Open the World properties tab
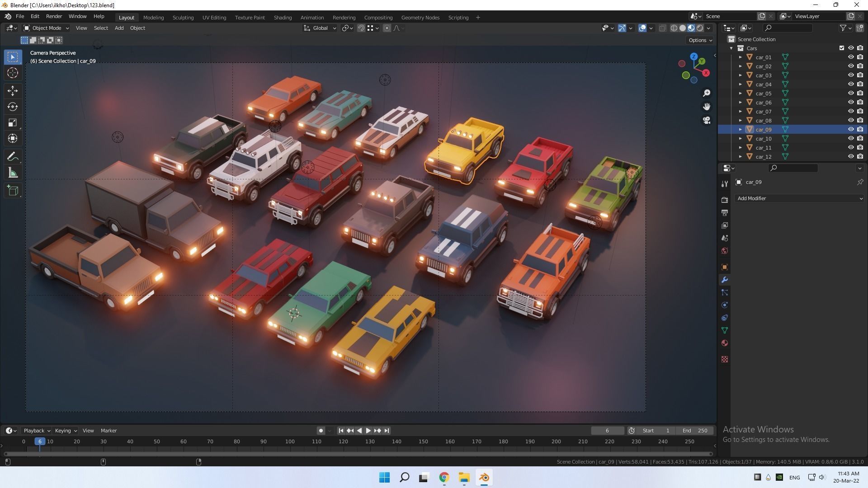 tap(725, 251)
